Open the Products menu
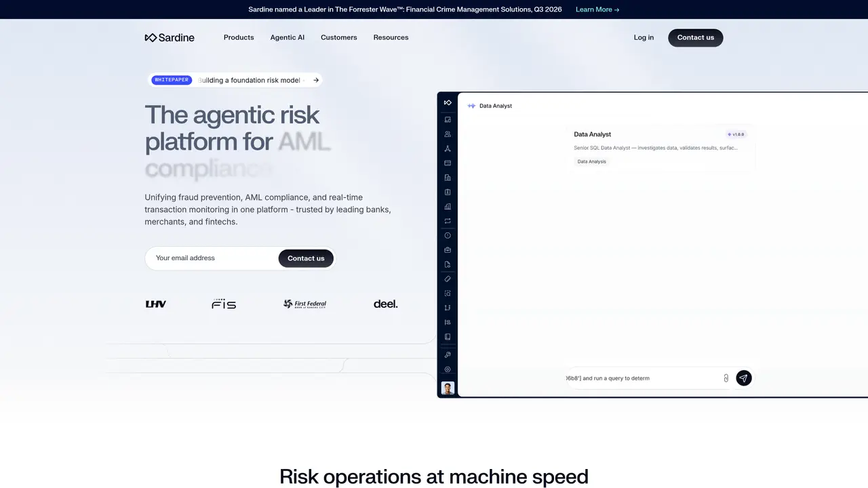Viewport: 868px width, 488px height. 239,37
